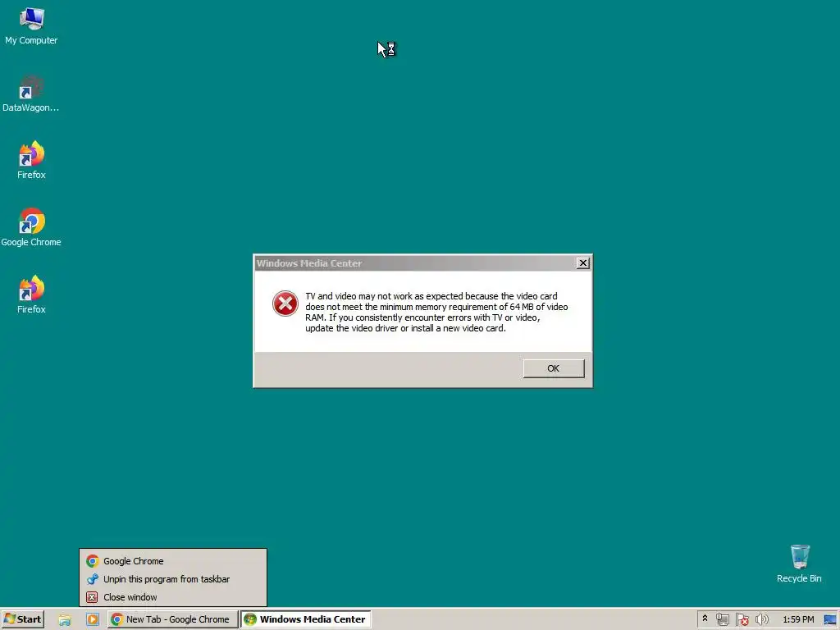Click the Windows Media Center dialog title bar

(416, 263)
